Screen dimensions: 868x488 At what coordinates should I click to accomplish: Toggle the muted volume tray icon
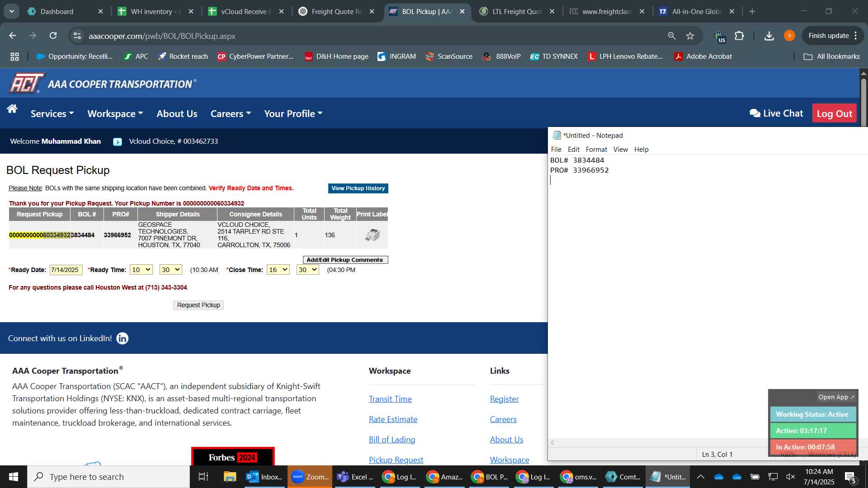coord(791,477)
